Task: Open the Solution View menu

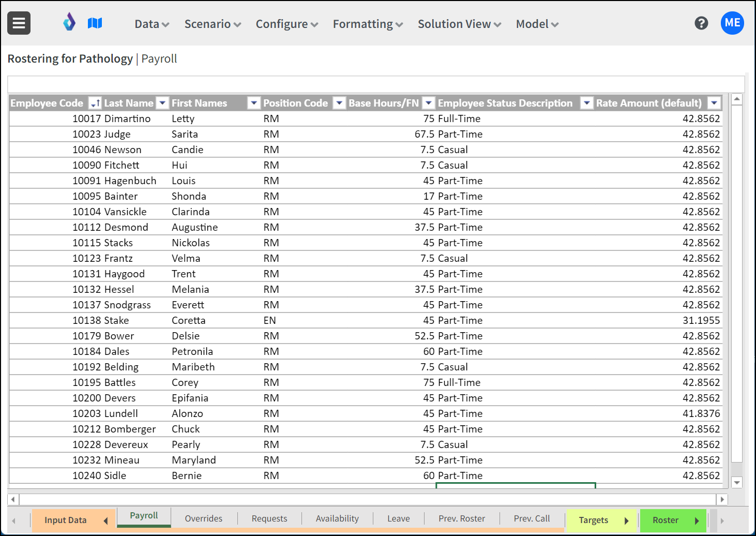Action: point(459,24)
